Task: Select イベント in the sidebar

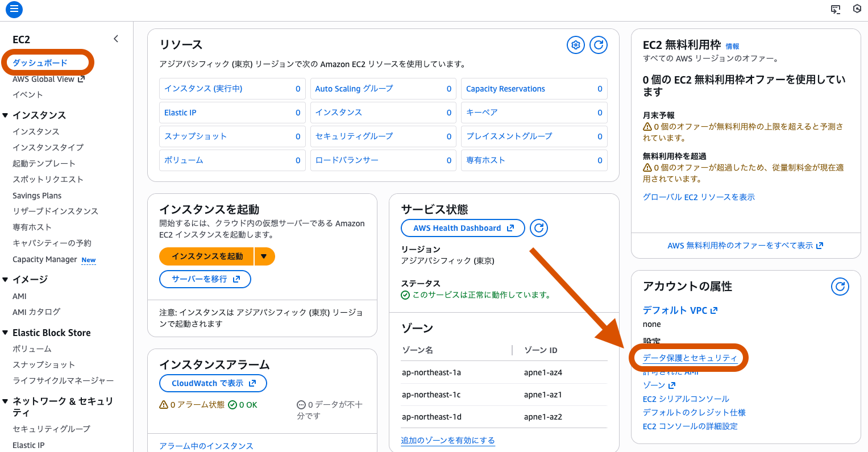Action: 28,95
